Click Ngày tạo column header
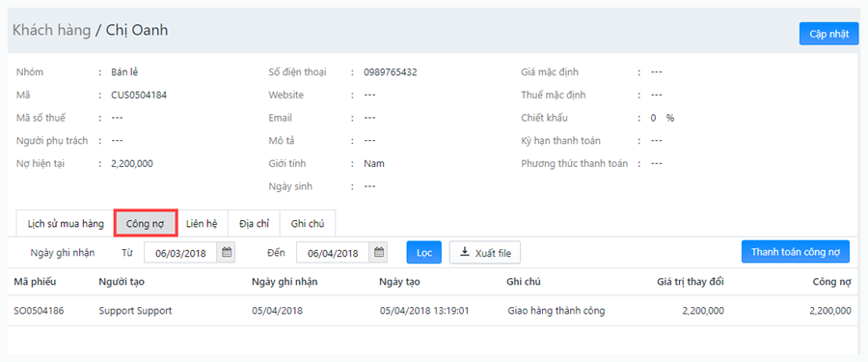Image resolution: width=868 pixels, height=362 pixels. [399, 282]
